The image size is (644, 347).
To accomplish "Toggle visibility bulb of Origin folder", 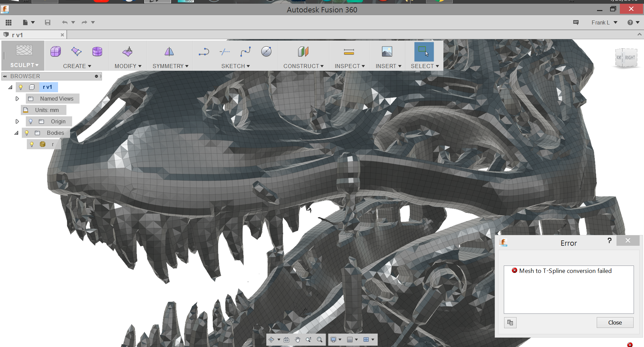I will (x=31, y=121).
